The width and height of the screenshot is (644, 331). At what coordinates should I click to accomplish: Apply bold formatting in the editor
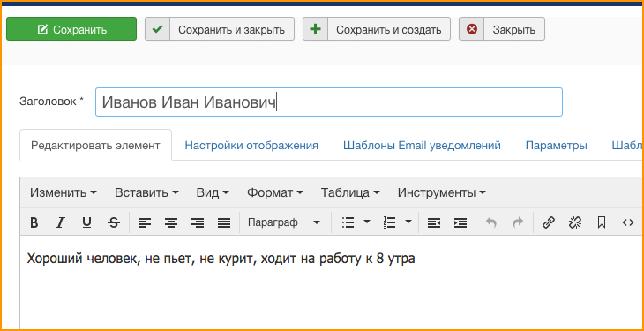coord(34,222)
